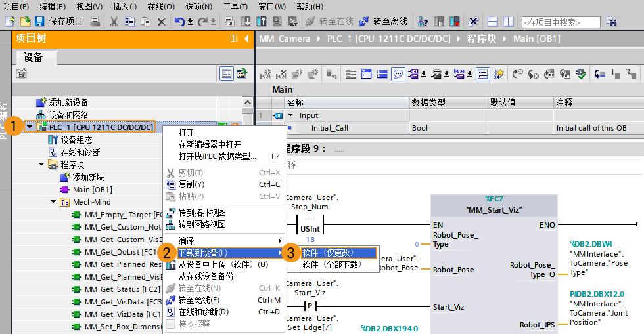644x334 pixels.
Task: Collapse the project tree panel arrow
Action: pos(246,39)
